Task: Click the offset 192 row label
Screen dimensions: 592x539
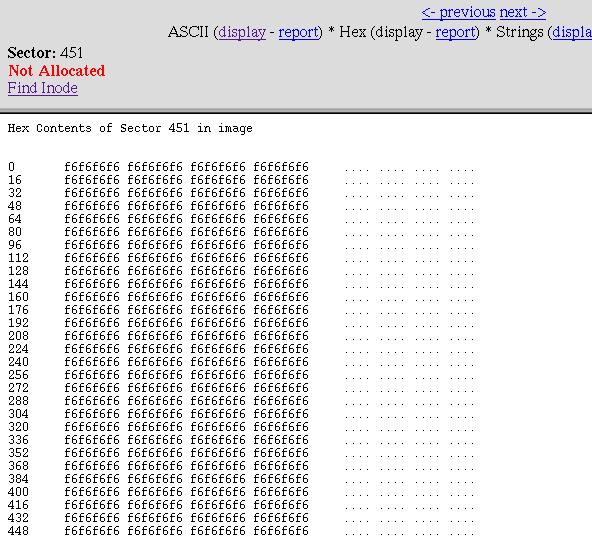Action: pyautogui.click(x=18, y=323)
